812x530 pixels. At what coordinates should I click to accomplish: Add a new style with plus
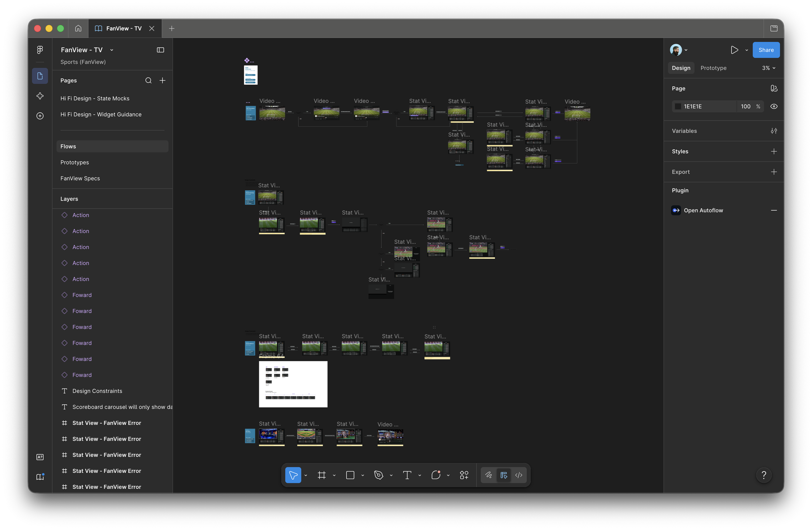[774, 151]
